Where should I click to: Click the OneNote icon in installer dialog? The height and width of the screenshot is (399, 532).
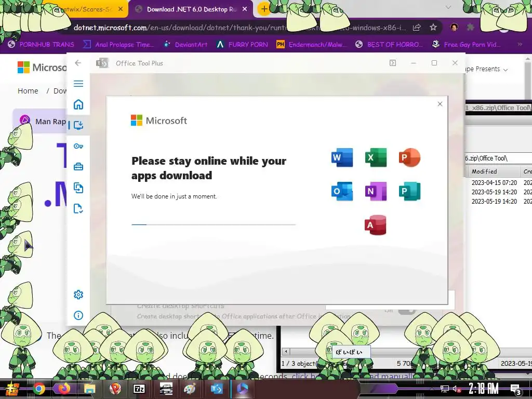pos(376,191)
